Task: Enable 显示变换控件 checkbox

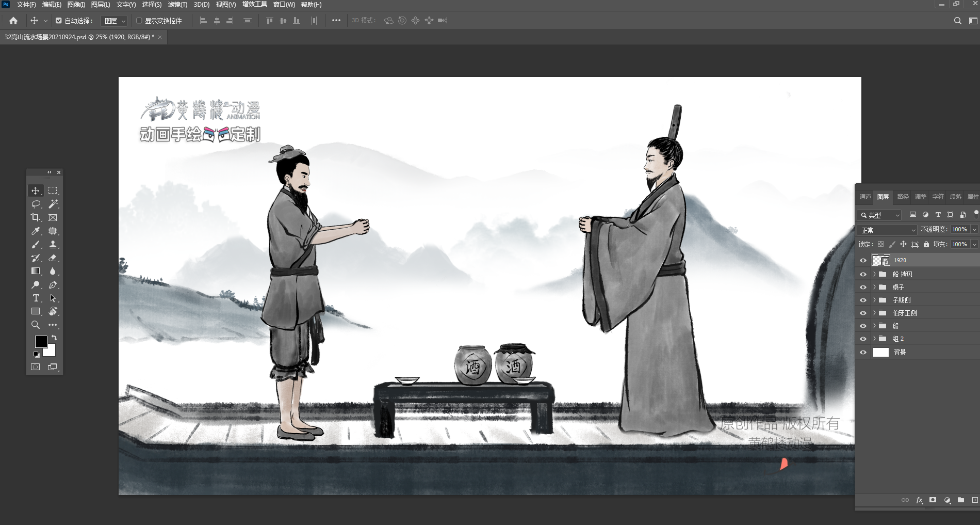Action: 139,21
